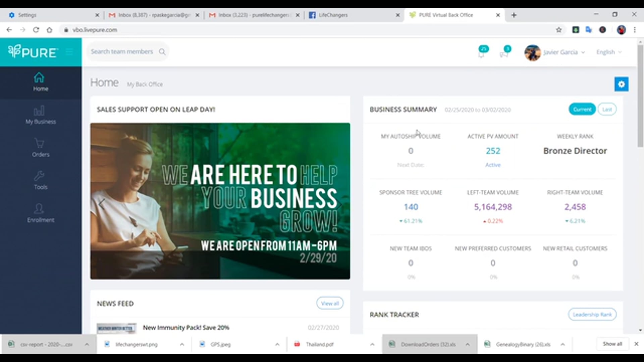Click Active PV amount 252
Viewport: 644px width, 362px height.
pos(493,151)
